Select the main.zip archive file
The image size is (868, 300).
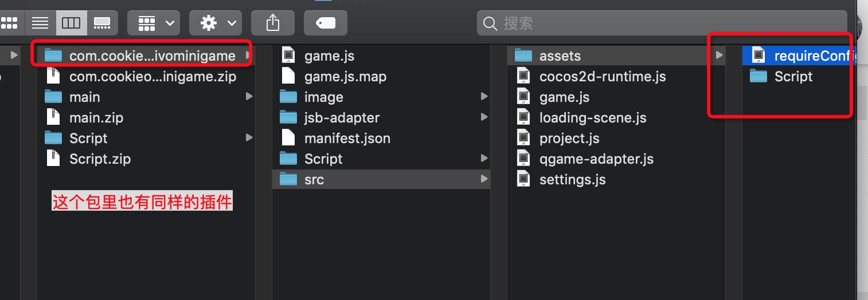[x=96, y=117]
